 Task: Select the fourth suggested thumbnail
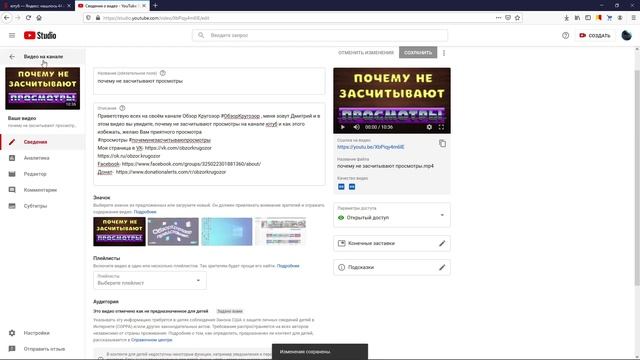[x=280, y=231]
